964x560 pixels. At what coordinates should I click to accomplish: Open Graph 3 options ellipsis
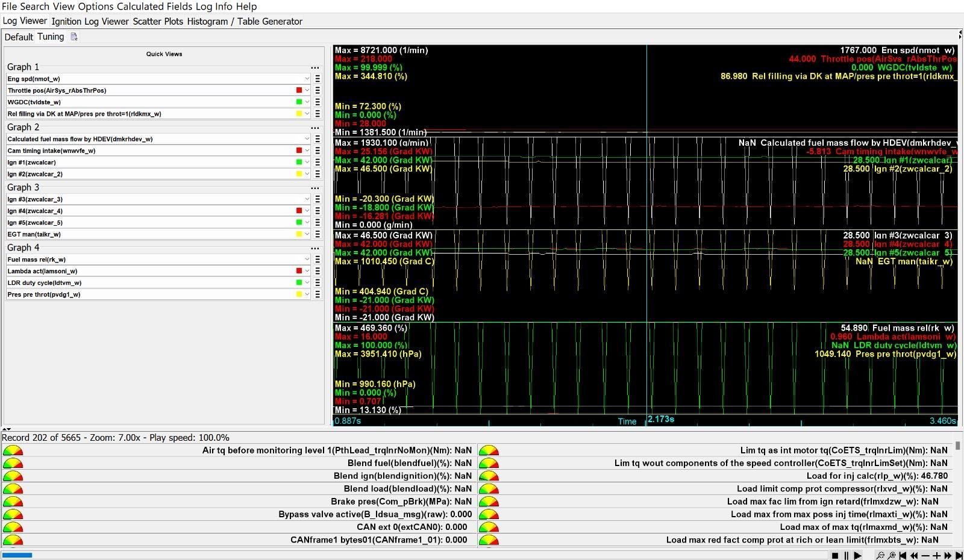(315, 188)
